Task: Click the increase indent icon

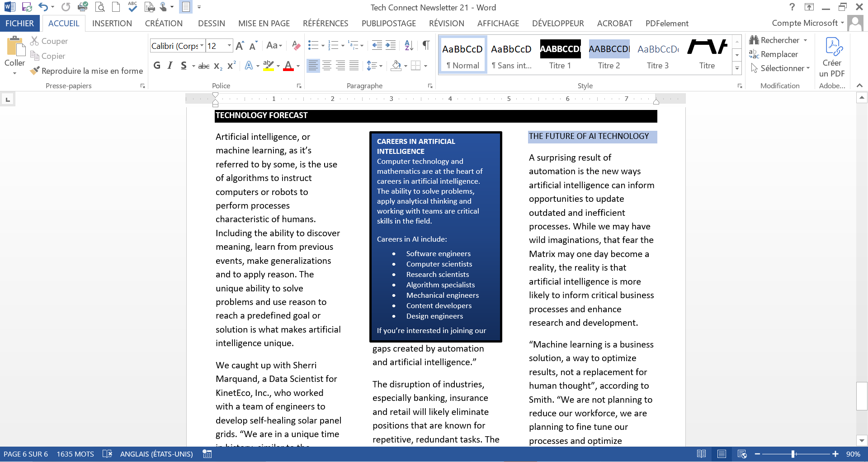Action: coord(391,45)
